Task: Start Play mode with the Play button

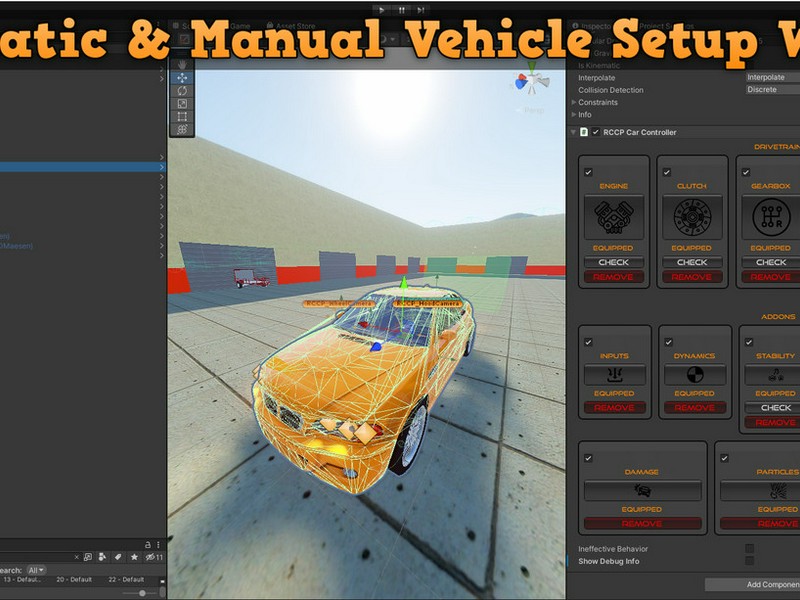Action: click(x=382, y=10)
